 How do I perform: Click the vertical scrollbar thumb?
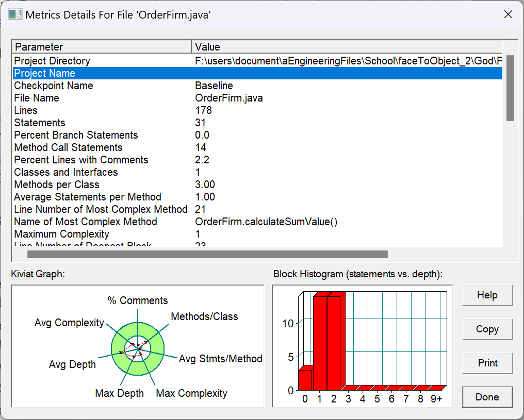click(510, 88)
